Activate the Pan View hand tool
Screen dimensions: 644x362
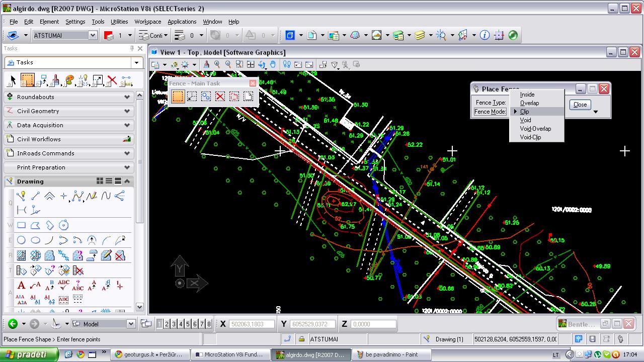(x=273, y=64)
